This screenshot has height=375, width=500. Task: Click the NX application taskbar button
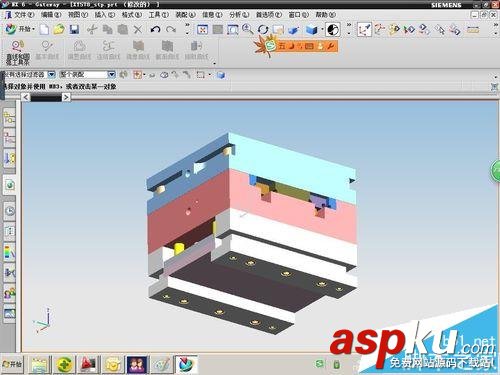[x=186, y=364]
